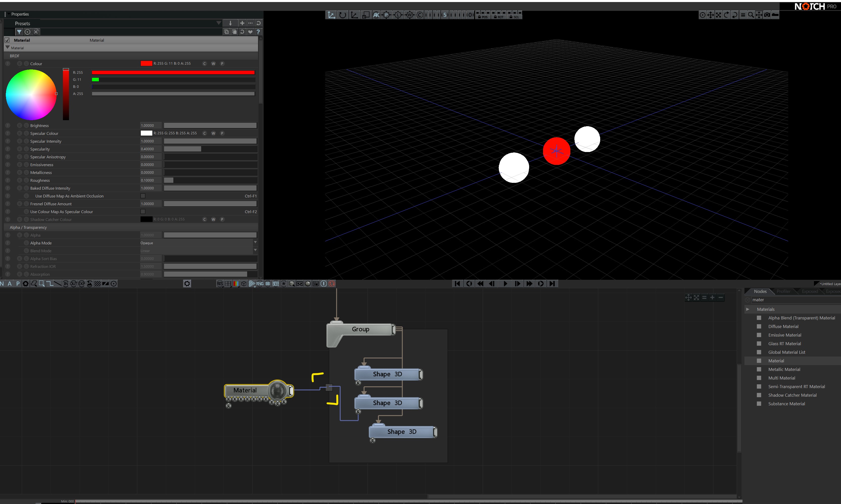
Task: Click the preset download arrow icon
Action: tap(230, 23)
